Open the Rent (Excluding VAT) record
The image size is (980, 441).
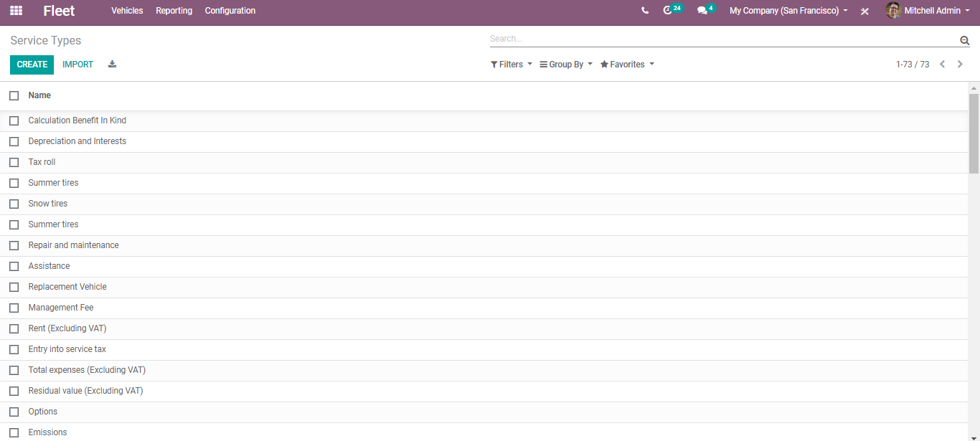pyautogui.click(x=67, y=328)
